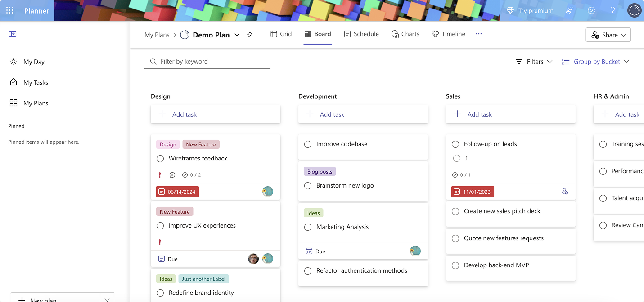Image resolution: width=644 pixels, height=302 pixels.
Task: Mark Improve codebase as complete
Action: point(308,144)
